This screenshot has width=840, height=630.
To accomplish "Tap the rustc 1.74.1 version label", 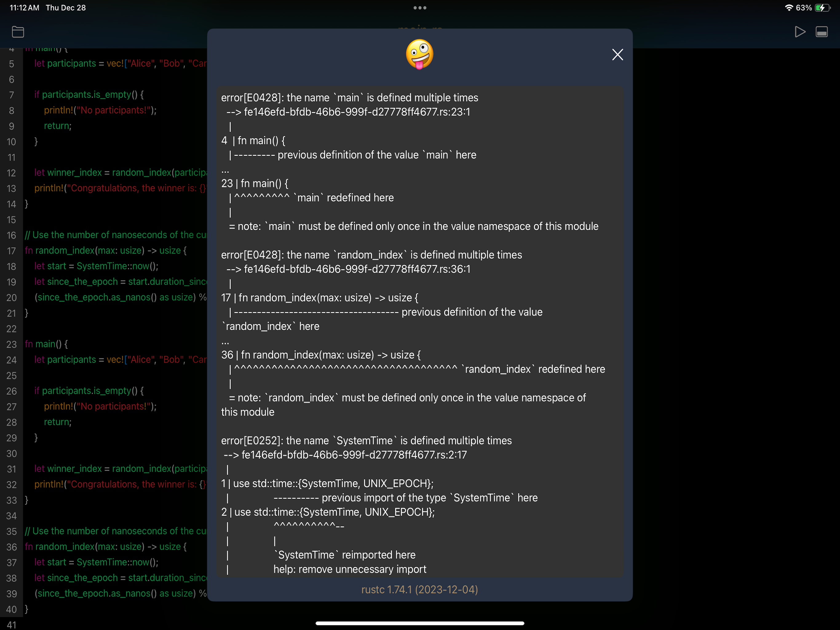I will pyautogui.click(x=419, y=589).
